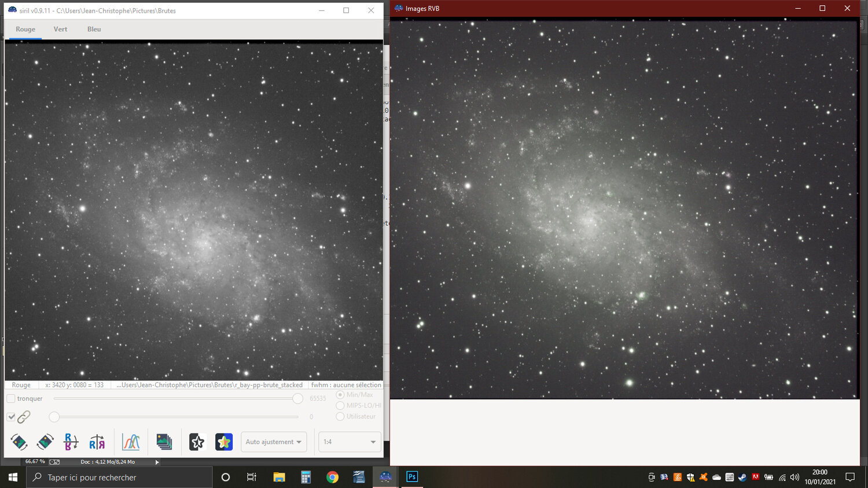Open Cortana from the taskbar circle

click(x=226, y=477)
